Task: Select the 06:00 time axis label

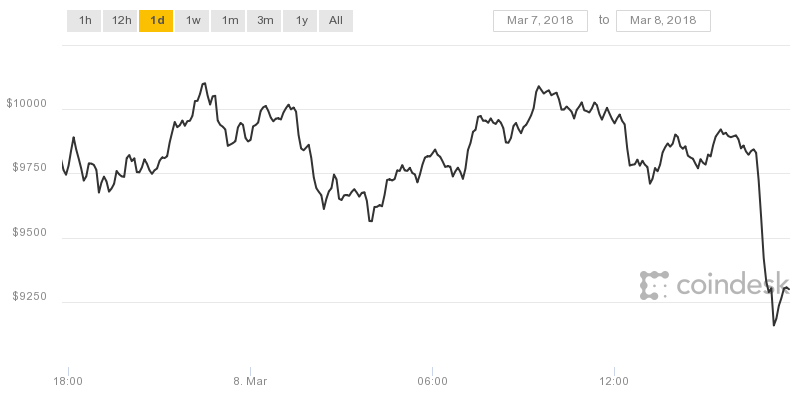Action: [x=432, y=381]
